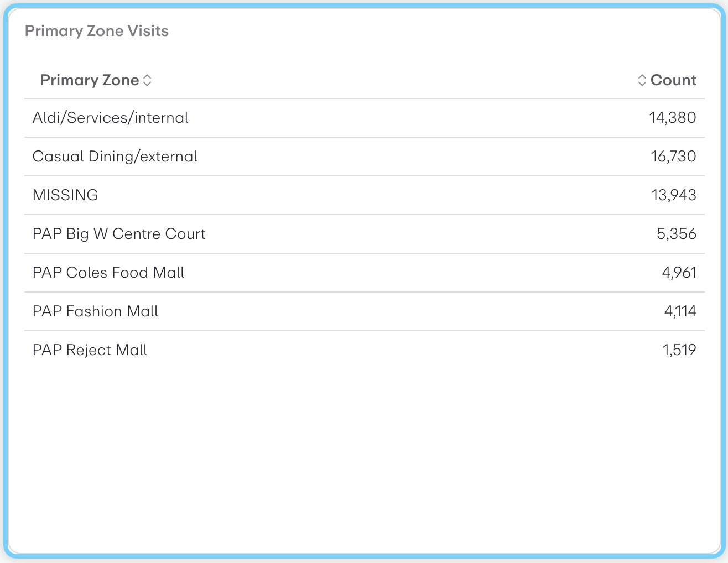Click the 4,961 count value
The width and height of the screenshot is (728, 563).
point(679,273)
